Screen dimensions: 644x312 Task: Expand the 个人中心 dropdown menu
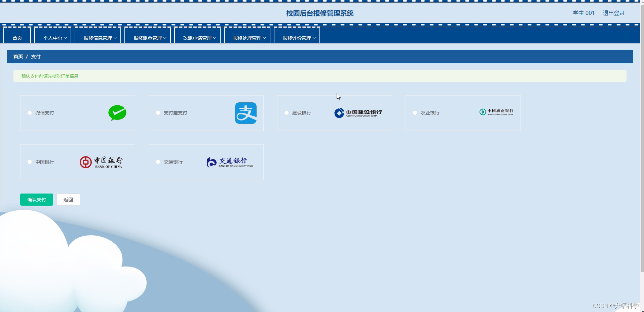(x=52, y=38)
